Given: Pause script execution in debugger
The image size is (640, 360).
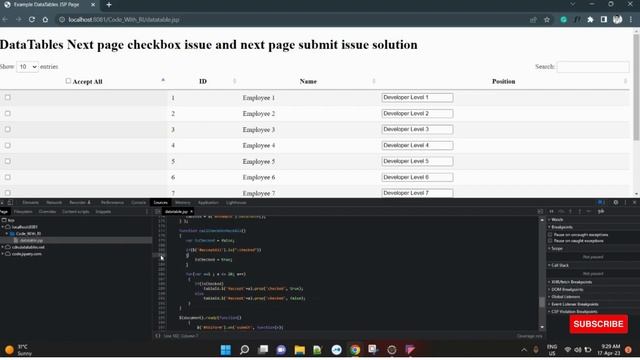Looking at the screenshot, I should pyautogui.click(x=551, y=211).
